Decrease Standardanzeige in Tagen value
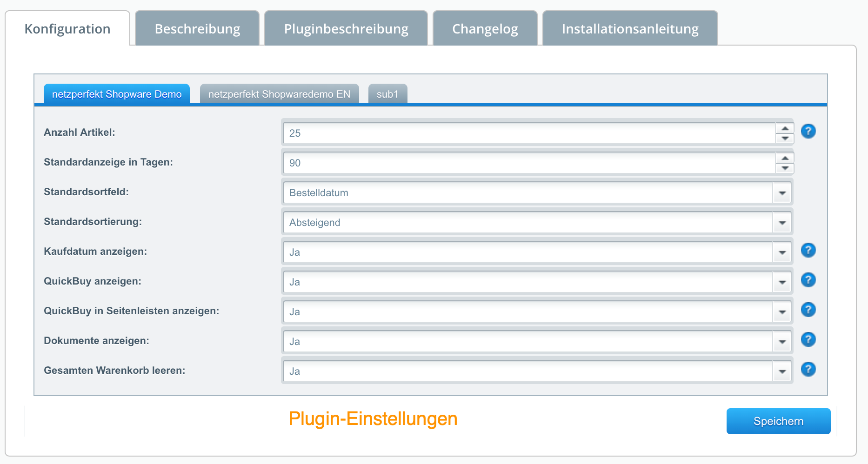The image size is (868, 464). coord(785,168)
